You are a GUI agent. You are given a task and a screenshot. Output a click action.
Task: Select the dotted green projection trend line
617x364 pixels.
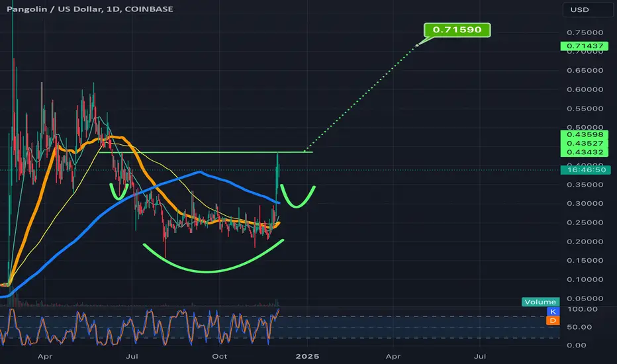tap(361, 99)
